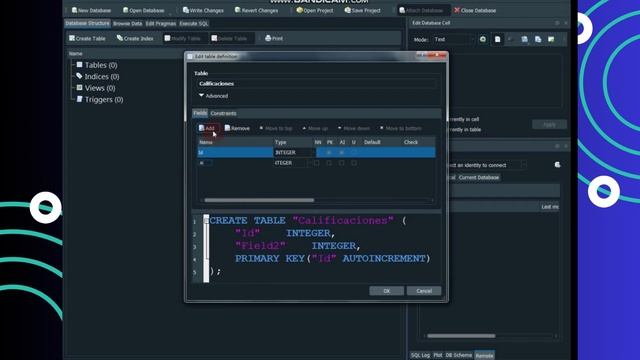640x360 pixels.
Task: Click the Remove field icon in dialog
Action: tap(227, 128)
